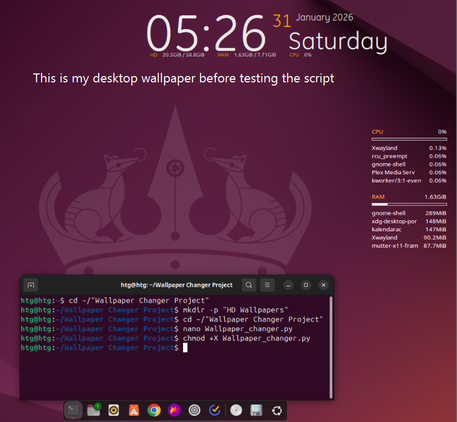The width and height of the screenshot is (457, 422).
Task: Click the RAM usage bar in the widget
Action: [x=409, y=204]
